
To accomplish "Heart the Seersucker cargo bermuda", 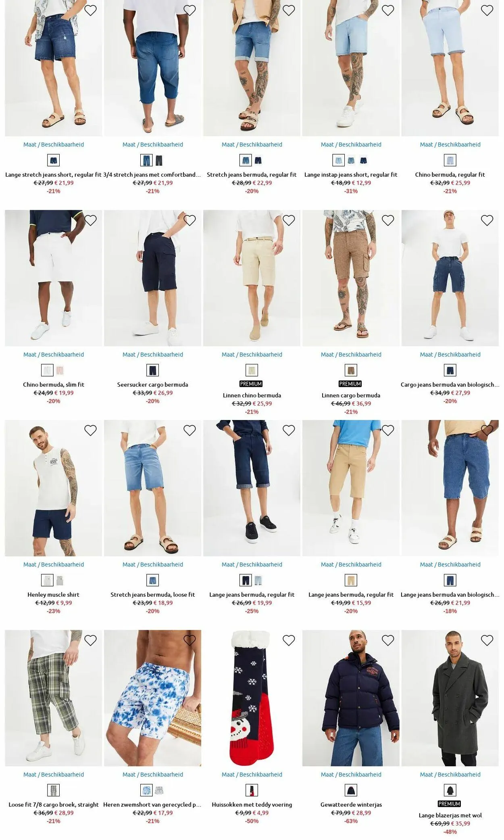I will coord(190,220).
